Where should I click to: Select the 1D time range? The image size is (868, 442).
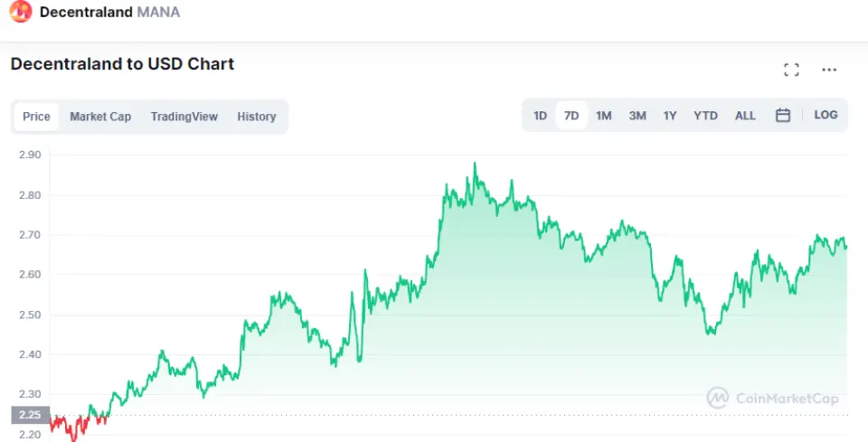(x=540, y=116)
